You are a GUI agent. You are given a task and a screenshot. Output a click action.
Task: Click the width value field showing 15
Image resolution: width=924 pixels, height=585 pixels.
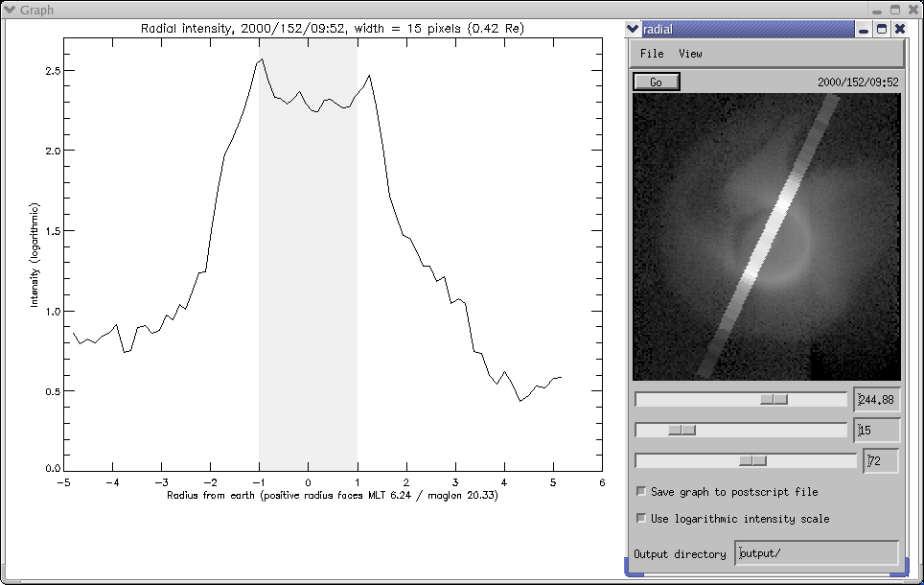click(x=877, y=431)
